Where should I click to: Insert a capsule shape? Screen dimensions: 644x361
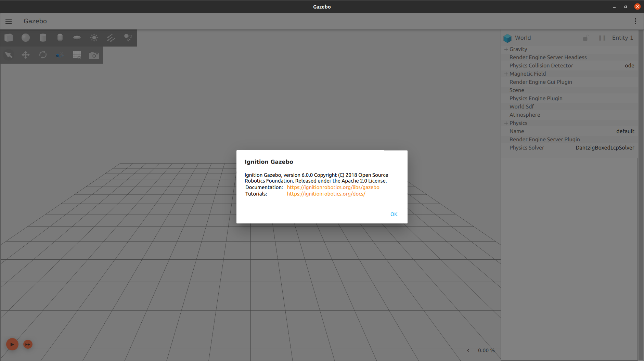click(60, 38)
